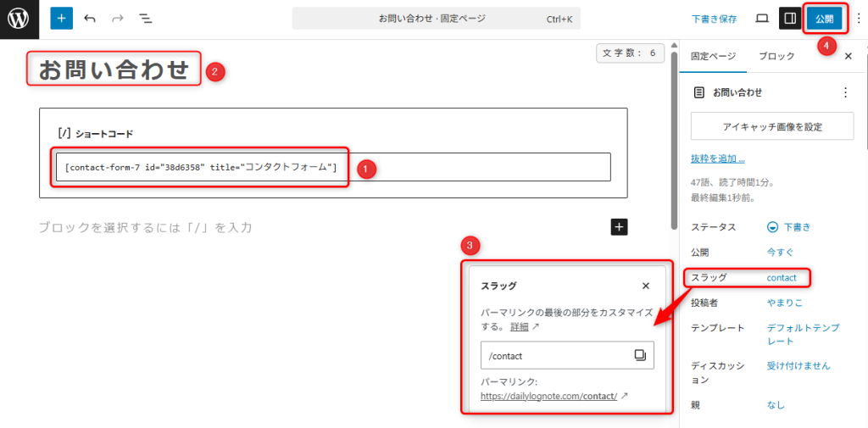Image resolution: width=868 pixels, height=428 pixels.
Task: Click the preview device icon
Action: (762, 18)
